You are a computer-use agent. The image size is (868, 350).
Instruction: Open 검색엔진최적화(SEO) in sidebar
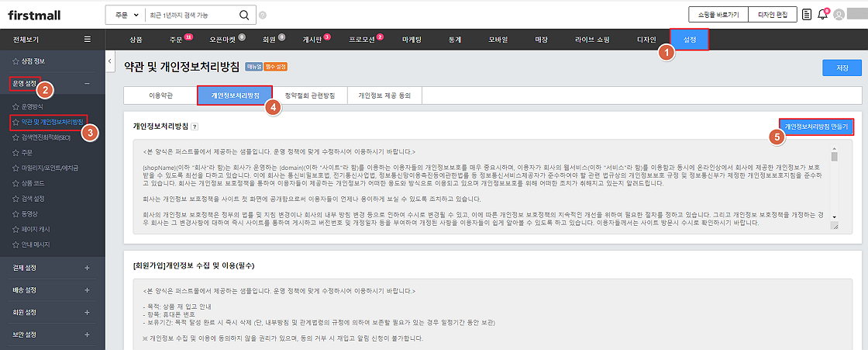tap(46, 137)
